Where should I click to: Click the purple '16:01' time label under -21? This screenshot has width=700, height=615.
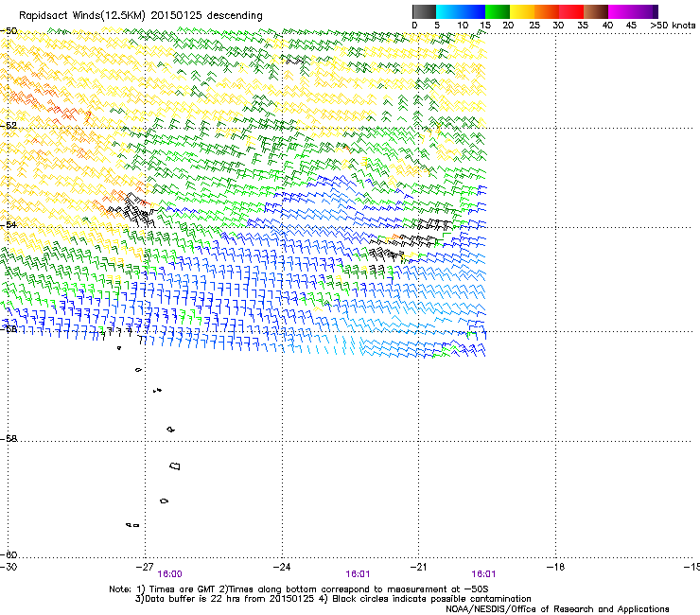point(483,574)
